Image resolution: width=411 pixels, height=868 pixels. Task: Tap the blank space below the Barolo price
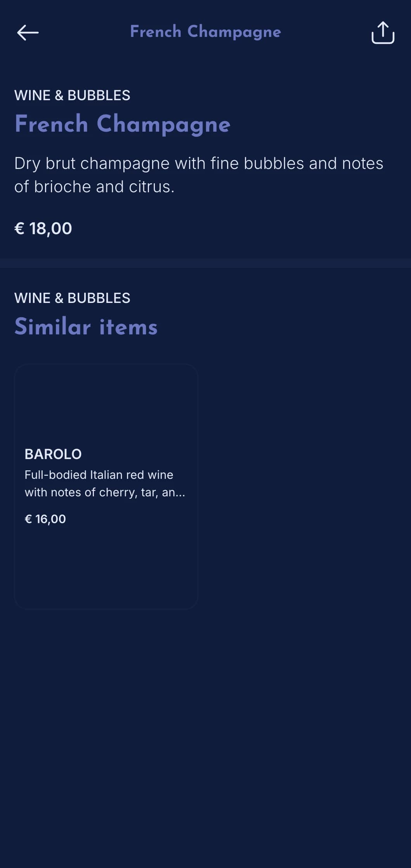(x=106, y=567)
